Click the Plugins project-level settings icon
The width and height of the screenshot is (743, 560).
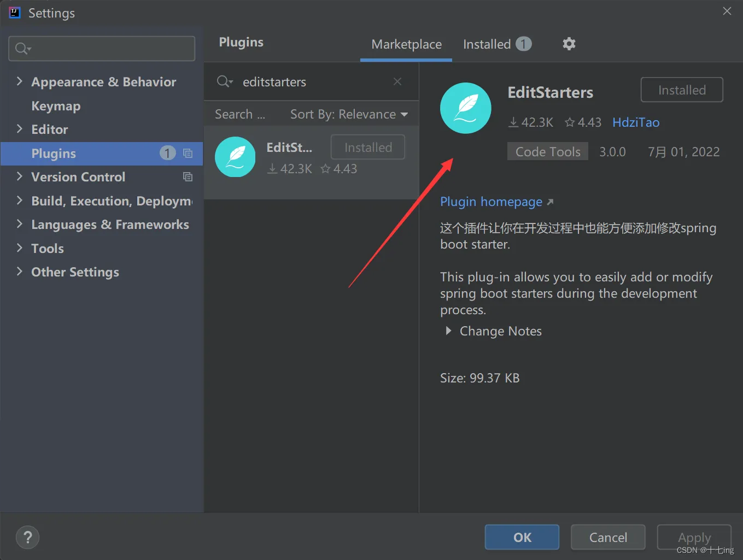click(188, 154)
